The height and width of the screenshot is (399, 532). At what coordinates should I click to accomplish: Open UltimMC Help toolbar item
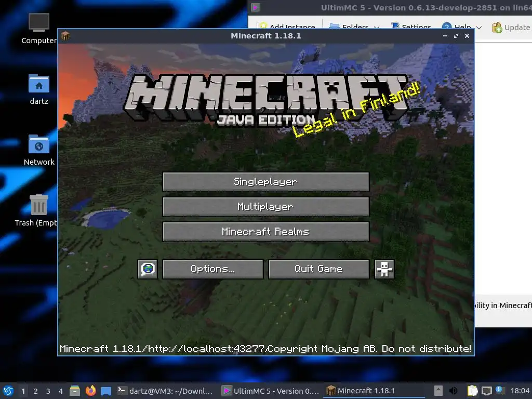[x=456, y=27]
